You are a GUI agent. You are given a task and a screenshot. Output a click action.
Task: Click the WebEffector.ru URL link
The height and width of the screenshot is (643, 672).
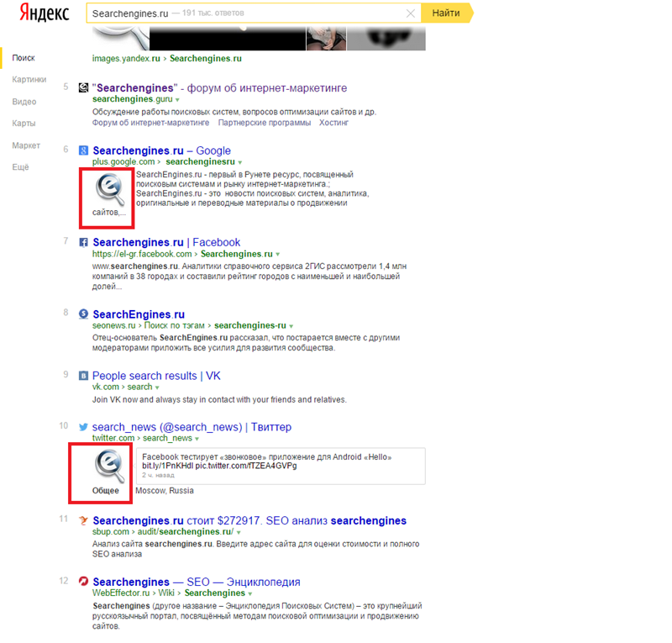(x=121, y=593)
